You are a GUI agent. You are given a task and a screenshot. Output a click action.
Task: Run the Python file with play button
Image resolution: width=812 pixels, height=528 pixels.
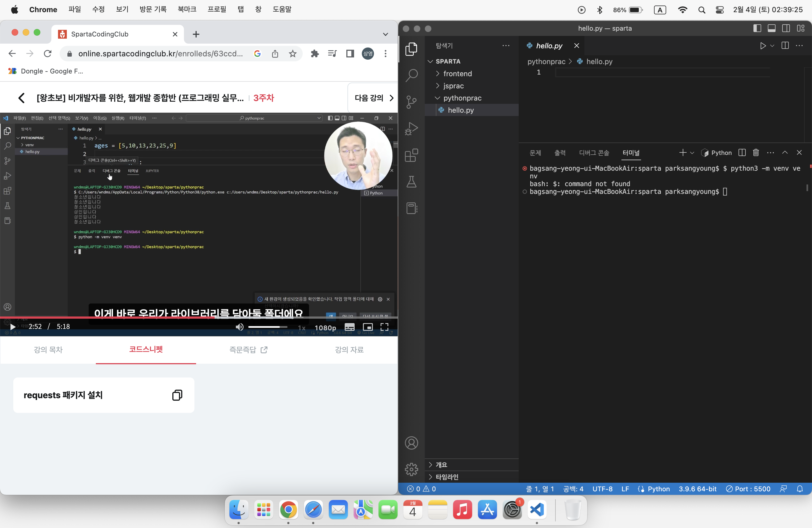[763, 46]
